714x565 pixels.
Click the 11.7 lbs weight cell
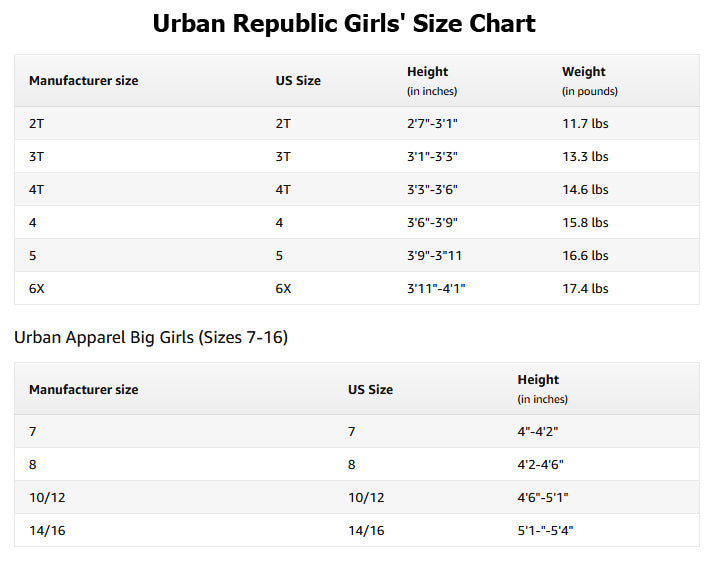585,123
